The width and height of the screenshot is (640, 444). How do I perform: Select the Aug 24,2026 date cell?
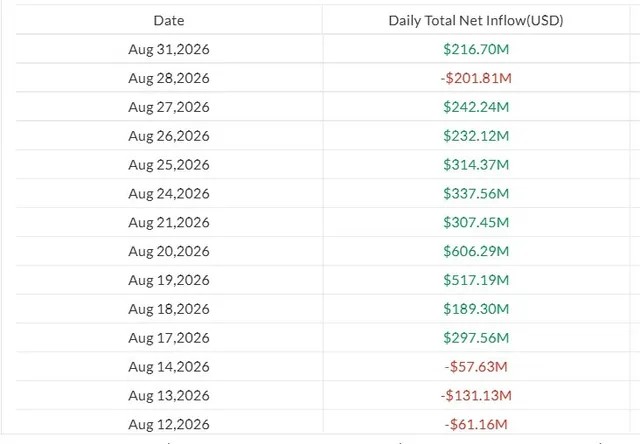pyautogui.click(x=169, y=193)
